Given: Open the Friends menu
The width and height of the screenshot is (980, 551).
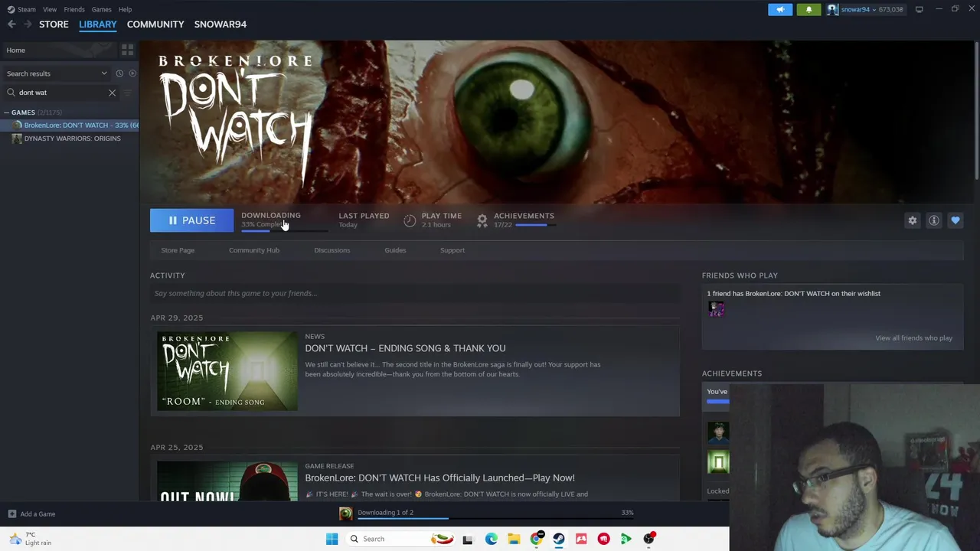Looking at the screenshot, I should pyautogui.click(x=74, y=9).
